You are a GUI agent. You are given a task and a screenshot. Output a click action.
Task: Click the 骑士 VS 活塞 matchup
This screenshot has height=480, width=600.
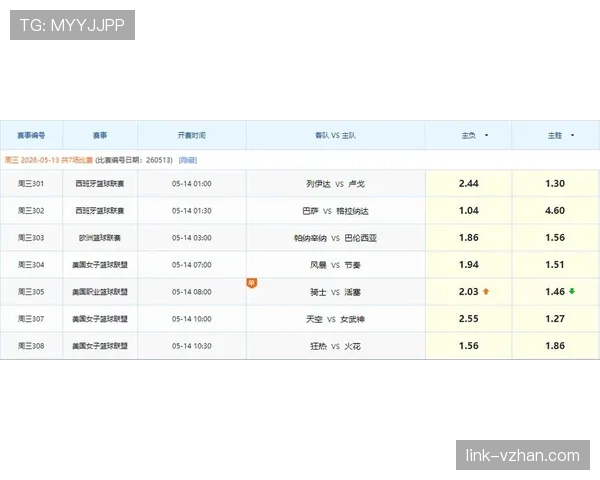click(336, 292)
